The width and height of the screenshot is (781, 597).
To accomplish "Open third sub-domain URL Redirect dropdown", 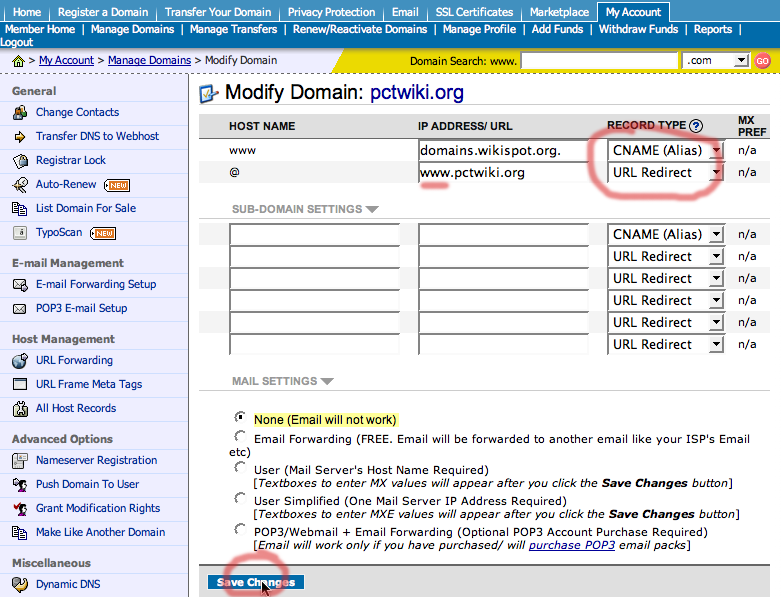I will (716, 278).
